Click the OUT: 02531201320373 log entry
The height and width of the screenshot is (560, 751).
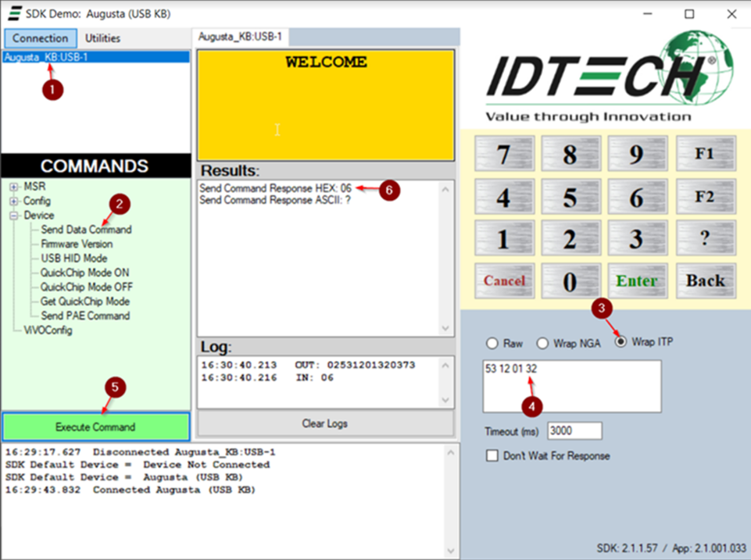(308, 365)
